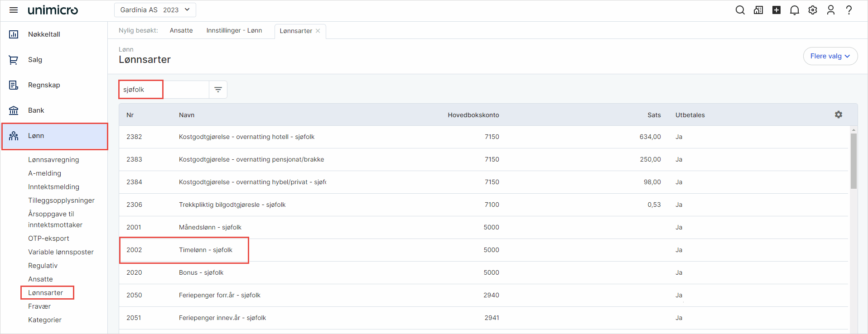Click the search magnifier icon
The width and height of the screenshot is (868, 334).
740,10
